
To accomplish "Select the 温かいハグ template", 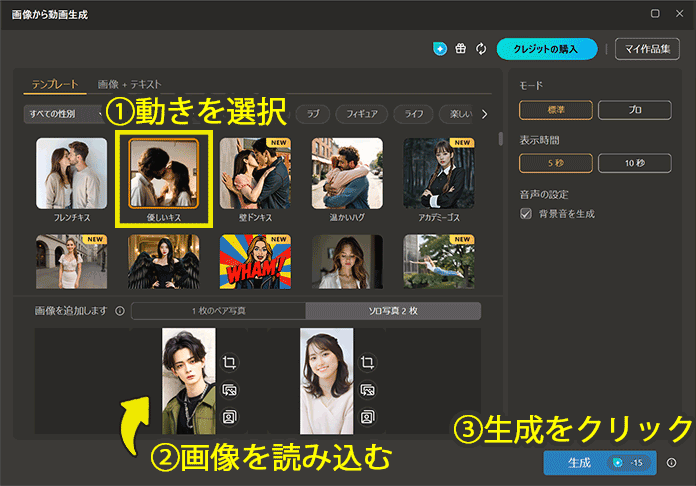I will point(347,174).
